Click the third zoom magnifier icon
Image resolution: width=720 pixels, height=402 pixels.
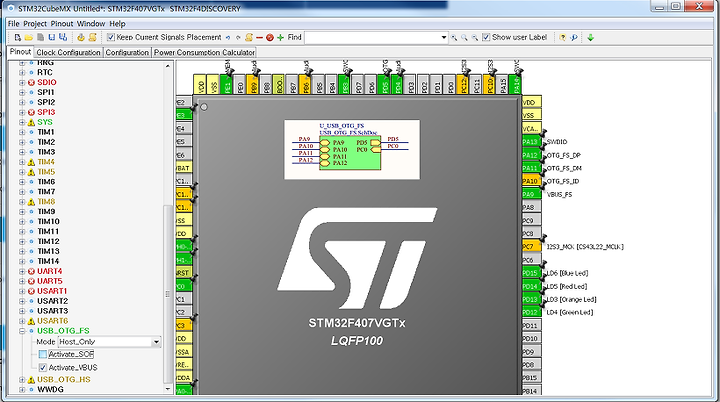(474, 38)
